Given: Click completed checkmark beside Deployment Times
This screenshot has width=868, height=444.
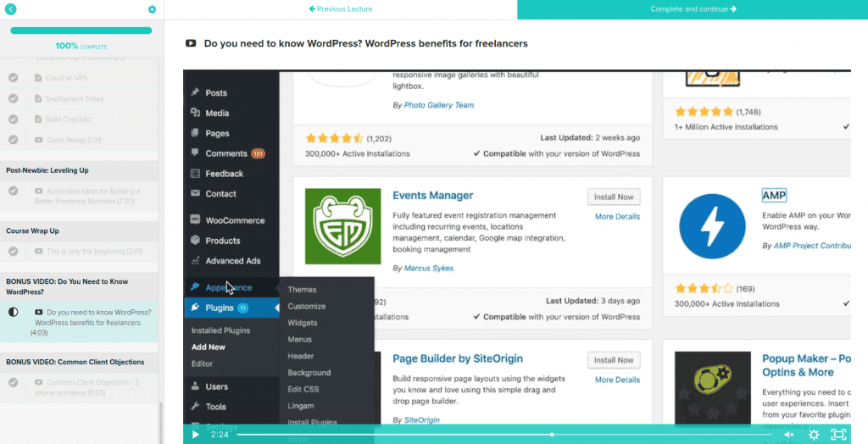Looking at the screenshot, I should pyautogui.click(x=14, y=98).
